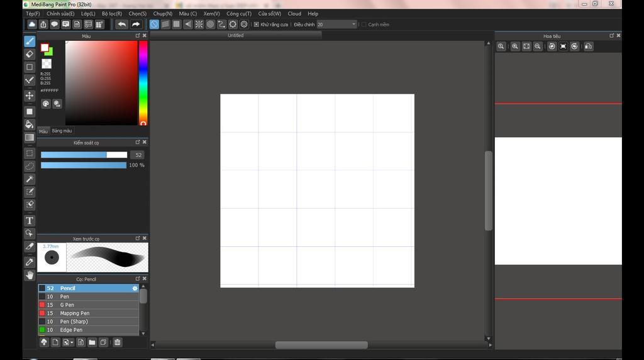Enable crisscross grid snap
644x360 pixels.
click(x=177, y=25)
